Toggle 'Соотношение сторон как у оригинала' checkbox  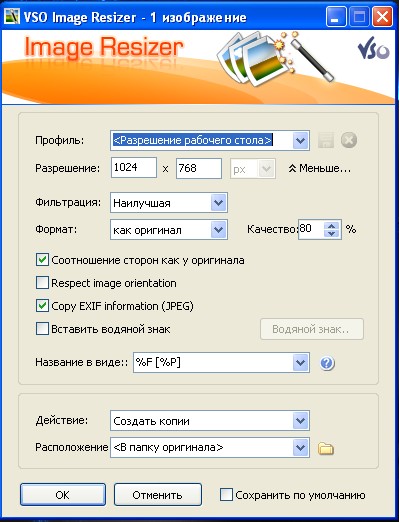(x=42, y=260)
